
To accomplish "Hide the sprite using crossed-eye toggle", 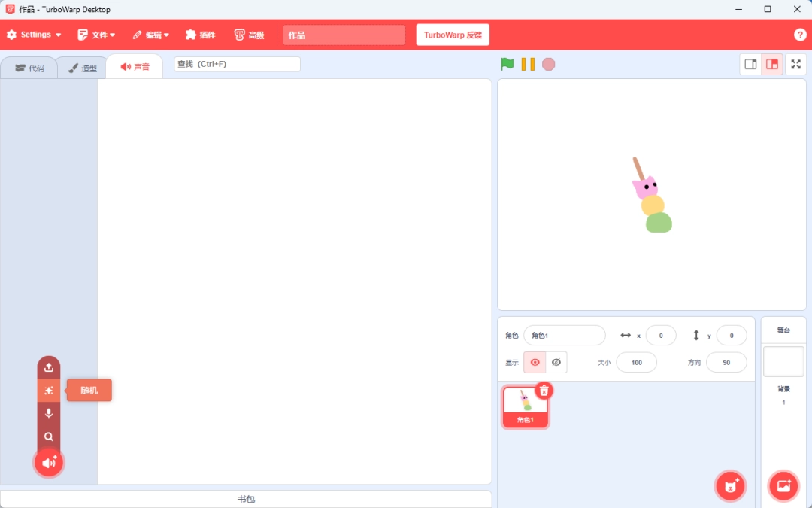I will (556, 362).
